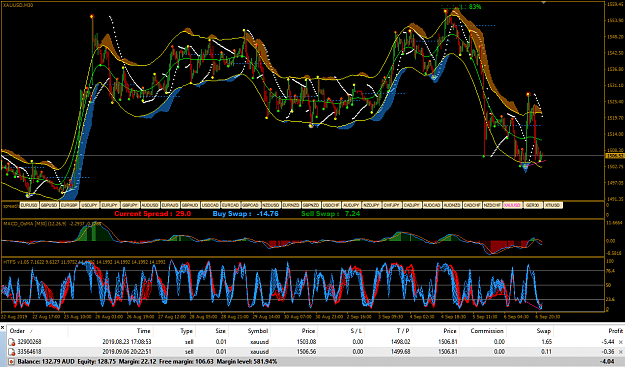Click the balance row icon
The image size is (625, 367).
pos(12,361)
